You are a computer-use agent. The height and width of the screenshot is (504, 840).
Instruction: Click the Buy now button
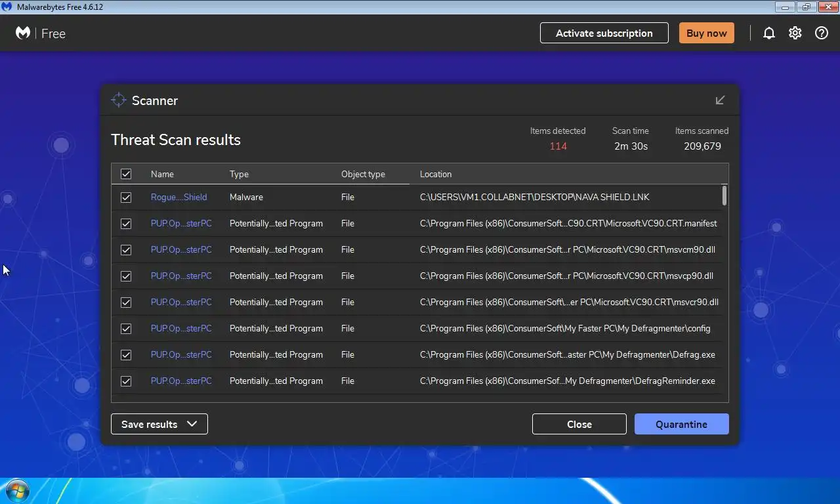[x=707, y=33]
